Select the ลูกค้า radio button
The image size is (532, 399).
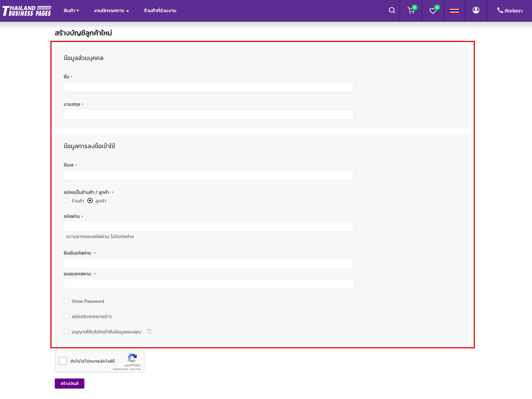90,201
